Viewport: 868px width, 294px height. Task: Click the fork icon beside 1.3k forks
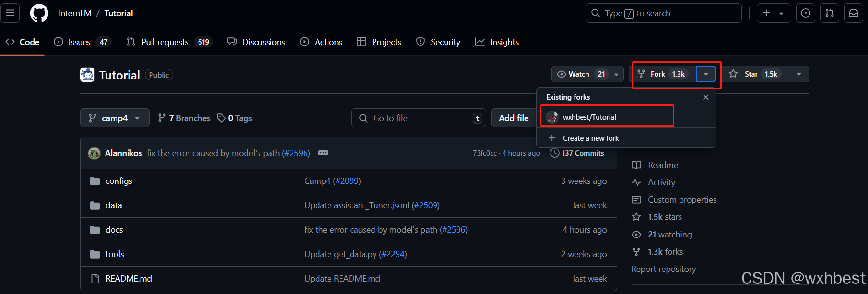click(636, 252)
